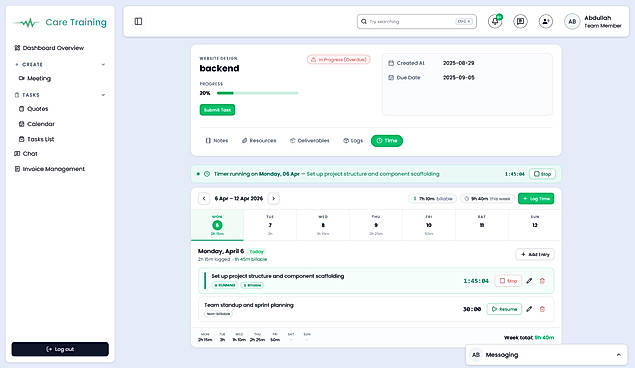Go to the previous week

pyautogui.click(x=204, y=198)
